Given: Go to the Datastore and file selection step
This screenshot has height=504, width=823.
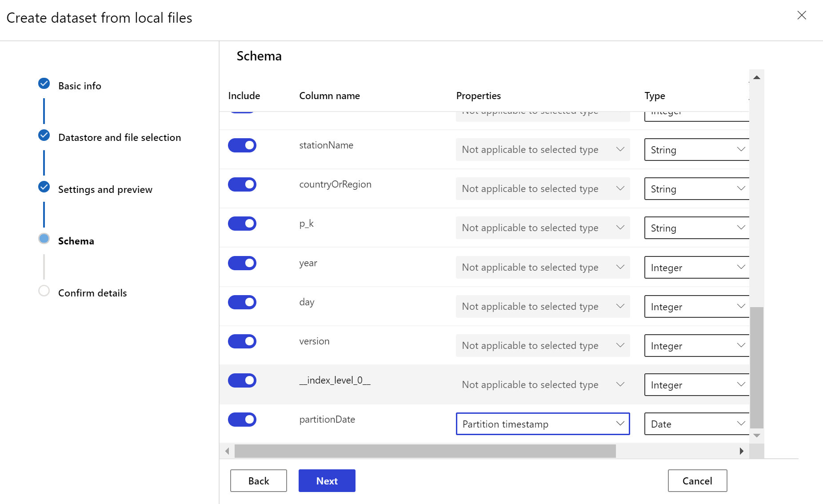Looking at the screenshot, I should [x=120, y=138].
